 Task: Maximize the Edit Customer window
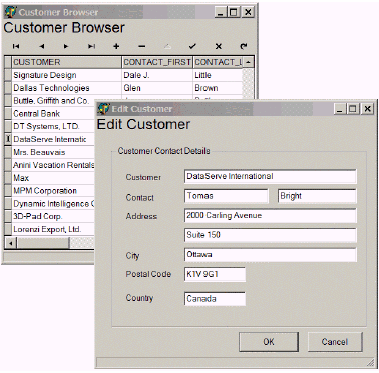(353, 109)
